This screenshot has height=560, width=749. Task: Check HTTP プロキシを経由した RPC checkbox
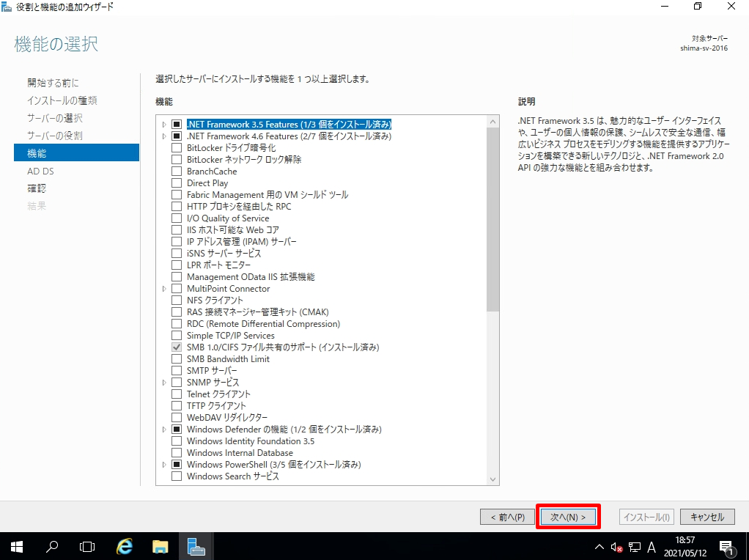point(177,207)
